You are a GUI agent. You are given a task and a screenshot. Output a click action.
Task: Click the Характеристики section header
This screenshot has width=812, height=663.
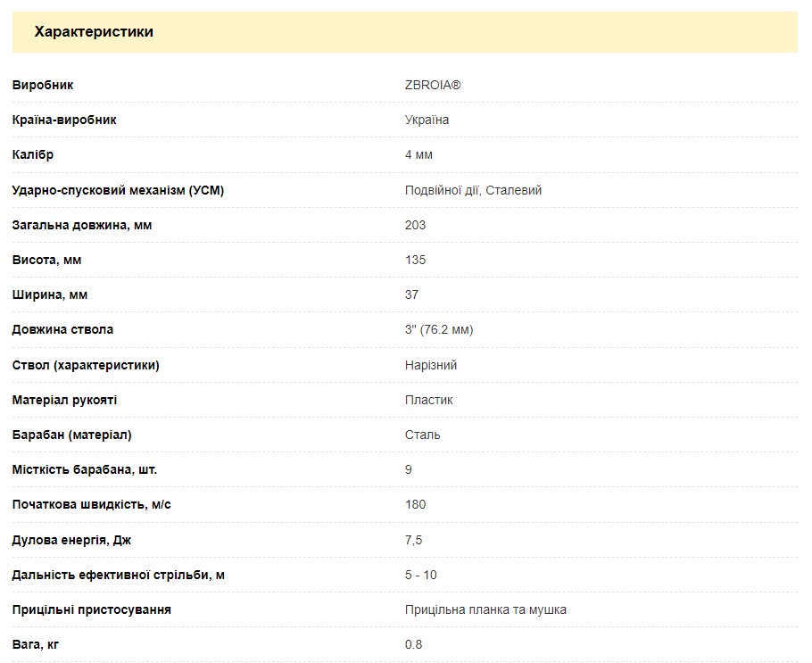tap(94, 32)
